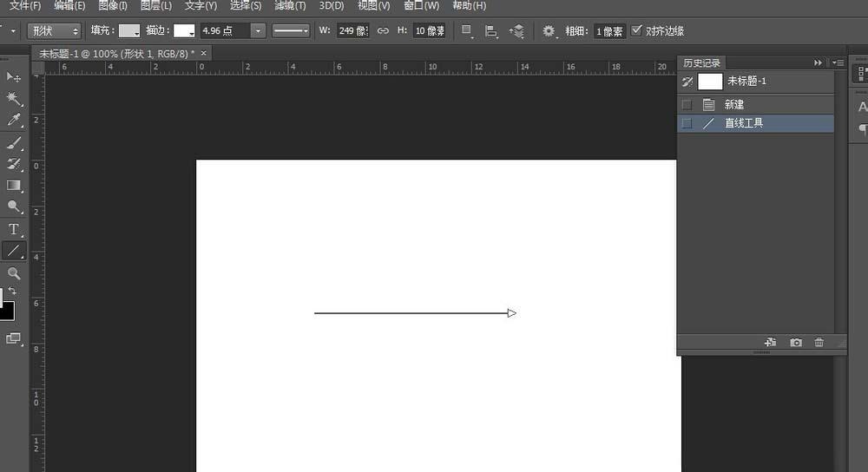Edit the H height field
This screenshot has height=472, width=868.
[x=429, y=31]
